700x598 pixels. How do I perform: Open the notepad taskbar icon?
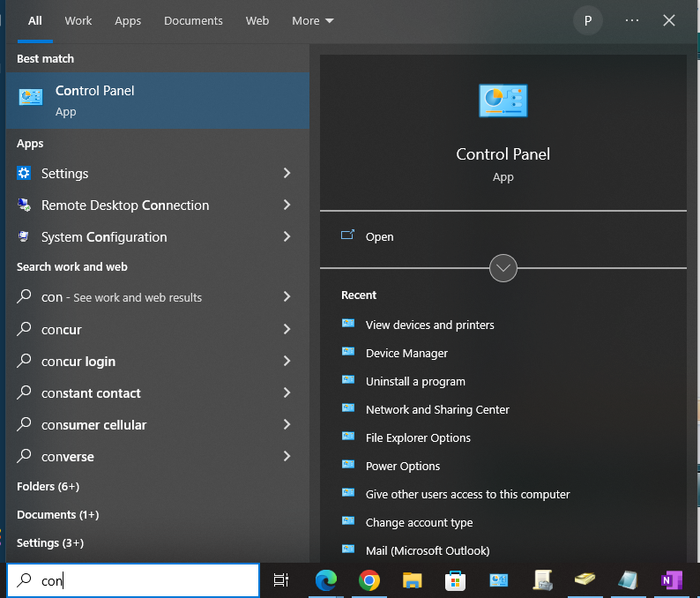[x=628, y=580]
